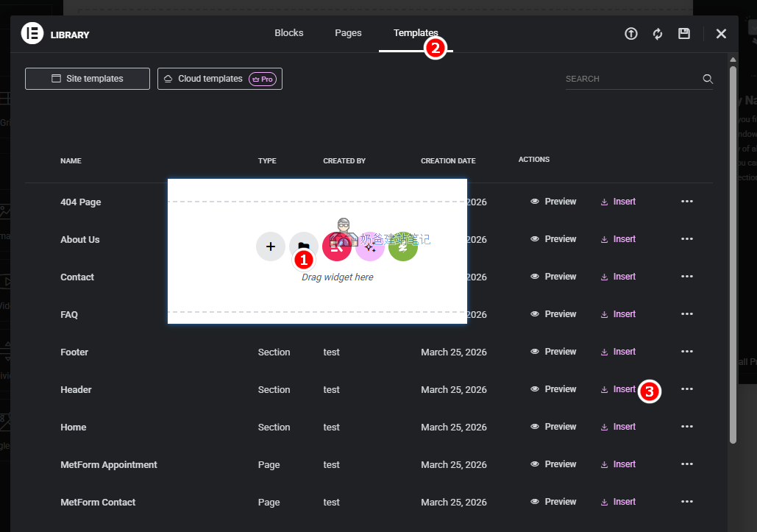Expand more options for MetForm Contact

point(687,502)
